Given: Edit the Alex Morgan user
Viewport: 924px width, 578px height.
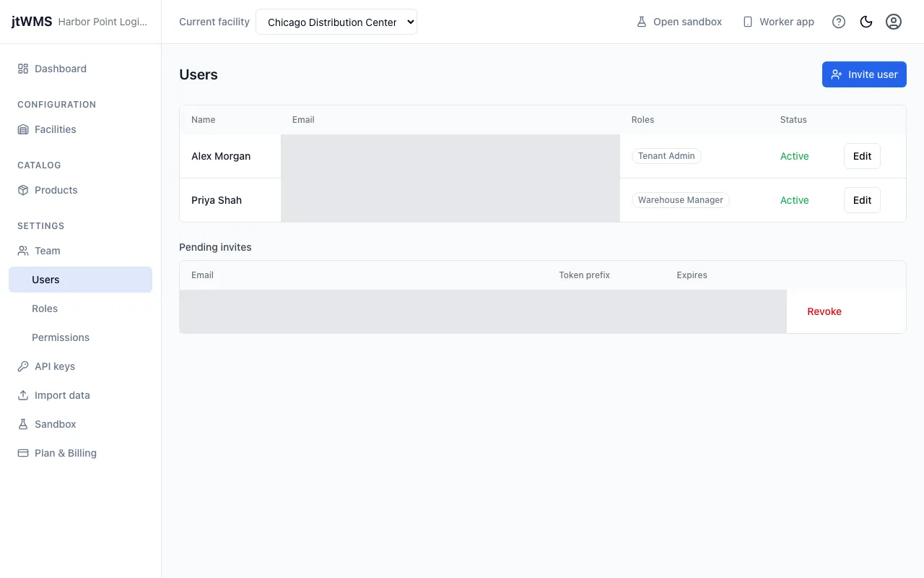Looking at the screenshot, I should point(862,156).
